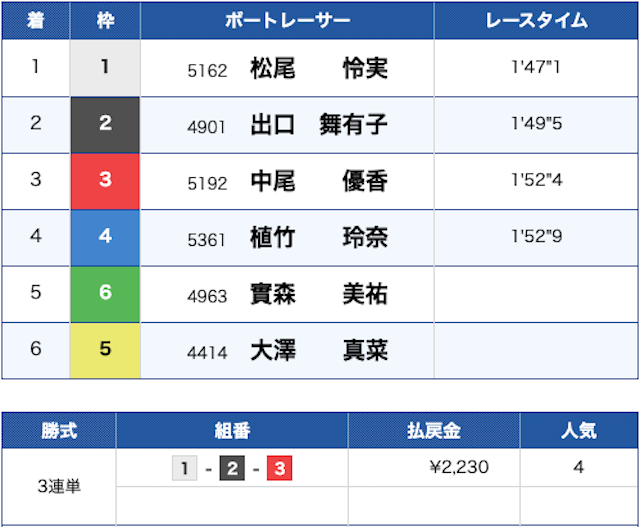Click the small white 1 in the 3連単 combination

(185, 468)
